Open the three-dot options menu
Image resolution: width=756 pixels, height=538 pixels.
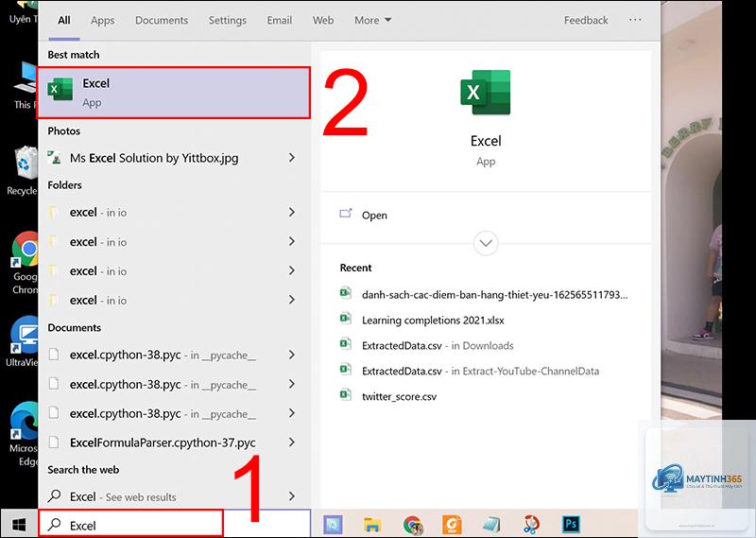click(635, 20)
